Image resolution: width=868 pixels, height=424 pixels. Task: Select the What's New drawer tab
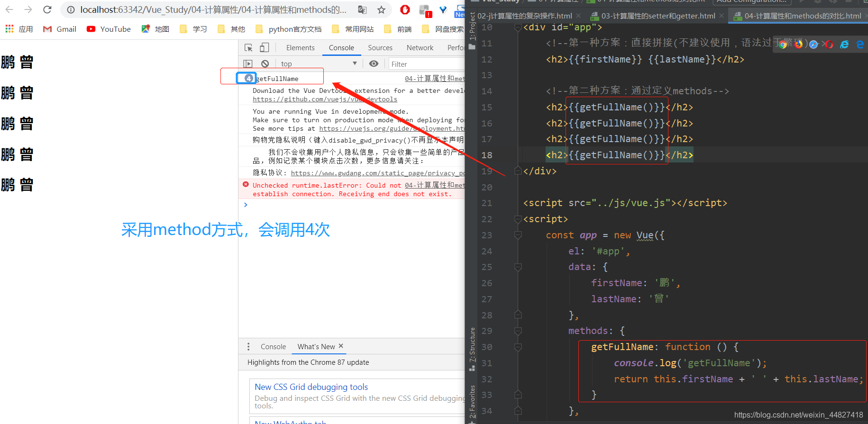316,347
